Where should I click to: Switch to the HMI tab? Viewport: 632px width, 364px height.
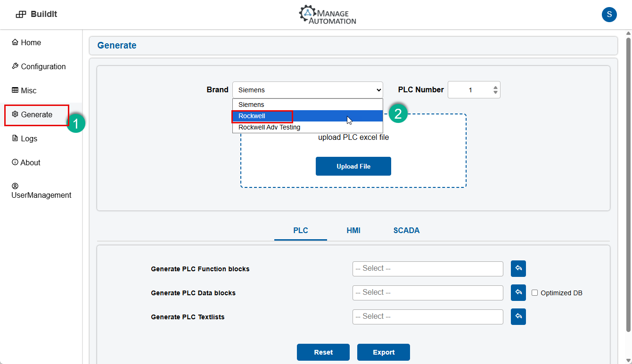coord(353,231)
